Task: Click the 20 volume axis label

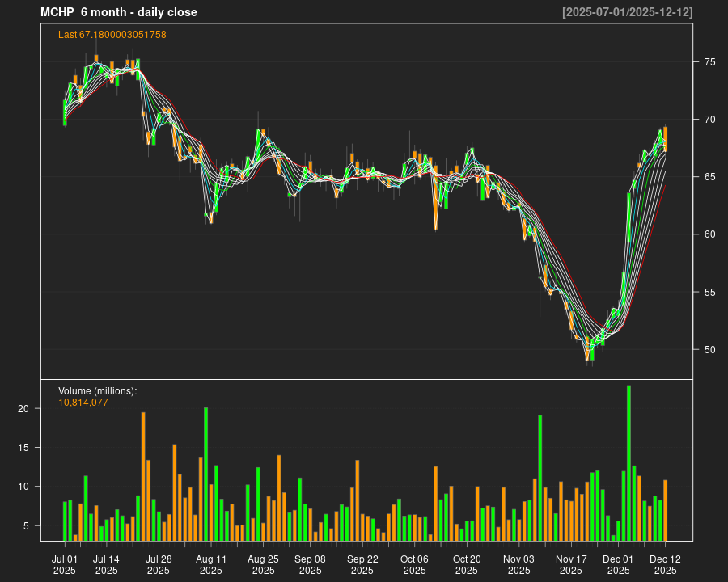Action: 23,409
